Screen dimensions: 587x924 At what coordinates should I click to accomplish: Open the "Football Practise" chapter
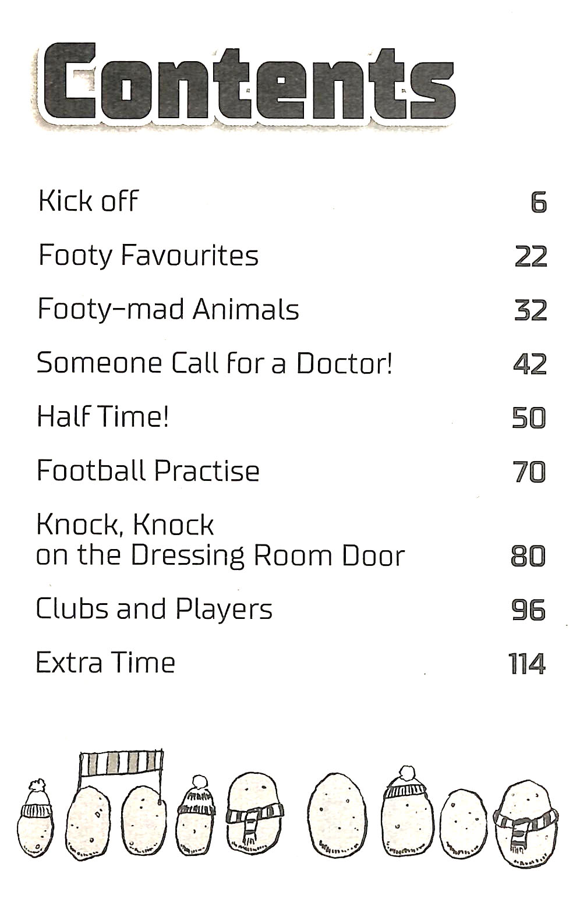coord(148,470)
